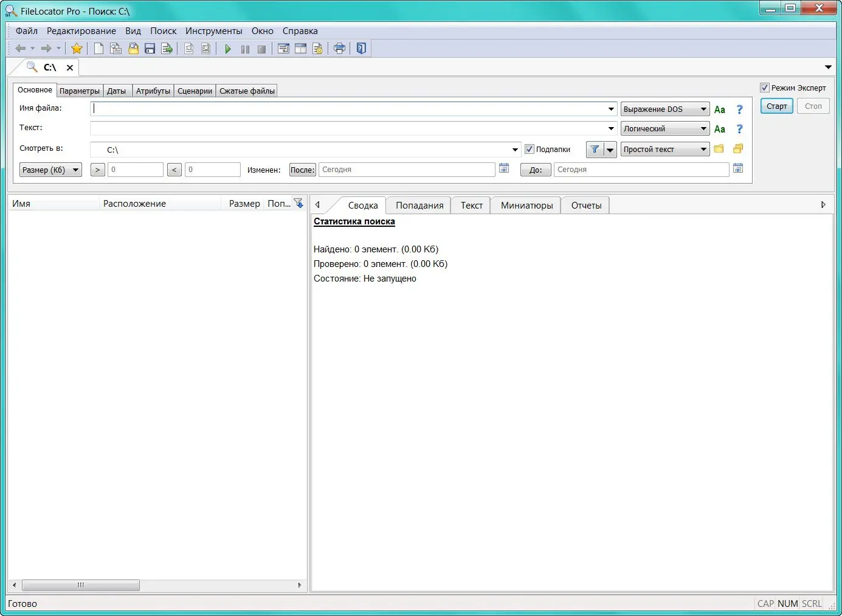842x616 pixels.
Task: Click the split panes layout icon
Action: pos(300,49)
